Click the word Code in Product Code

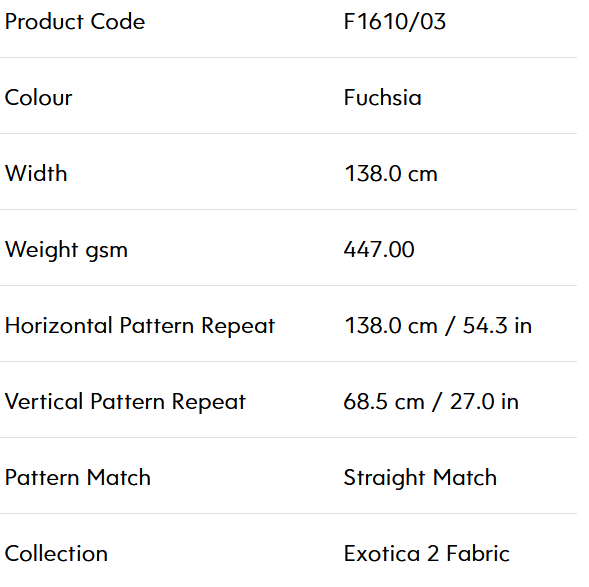click(118, 21)
